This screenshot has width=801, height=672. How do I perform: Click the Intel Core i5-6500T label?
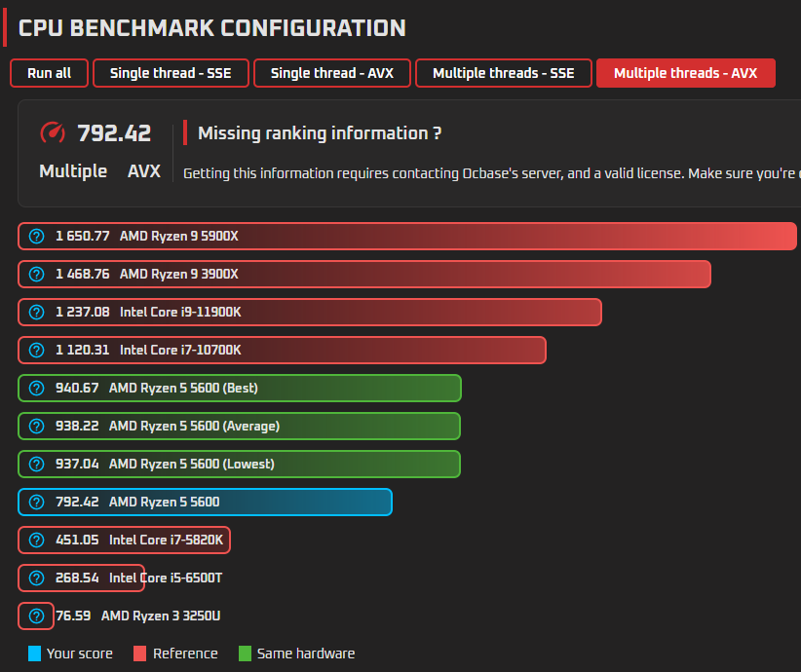click(166, 579)
